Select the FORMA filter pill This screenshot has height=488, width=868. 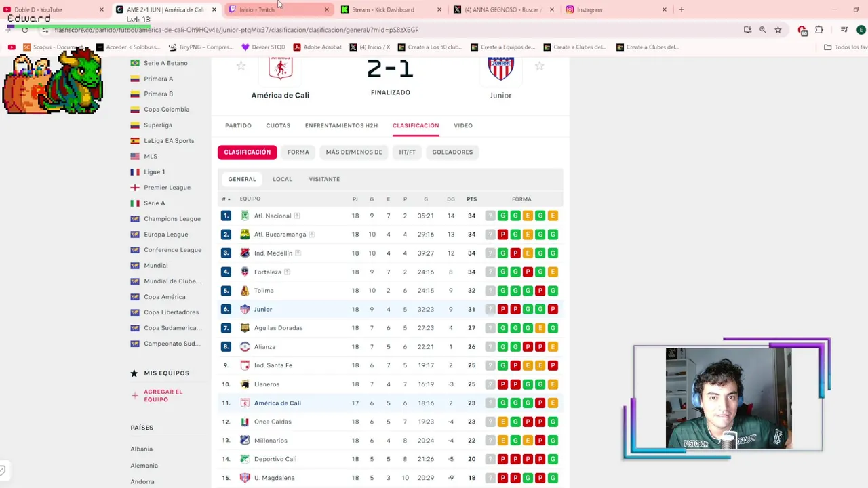click(x=298, y=152)
